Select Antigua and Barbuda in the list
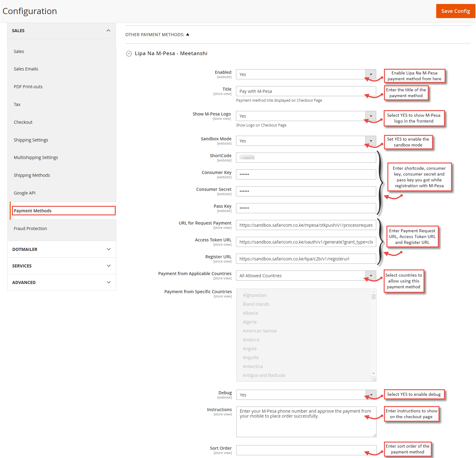 [x=264, y=375]
